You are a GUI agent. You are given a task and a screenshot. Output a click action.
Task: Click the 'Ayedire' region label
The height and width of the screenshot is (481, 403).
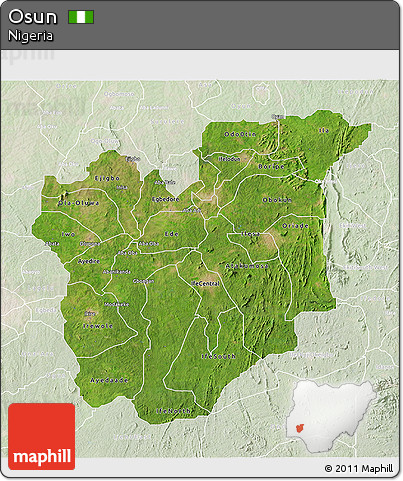click(x=89, y=261)
